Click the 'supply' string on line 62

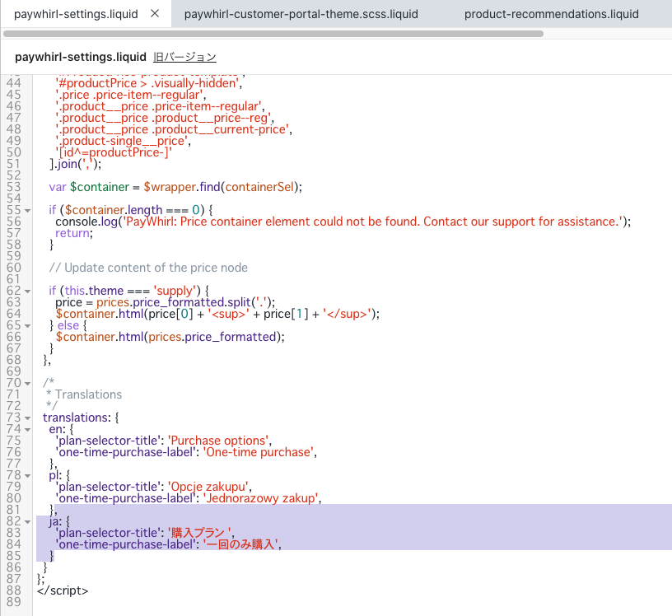pyautogui.click(x=175, y=291)
